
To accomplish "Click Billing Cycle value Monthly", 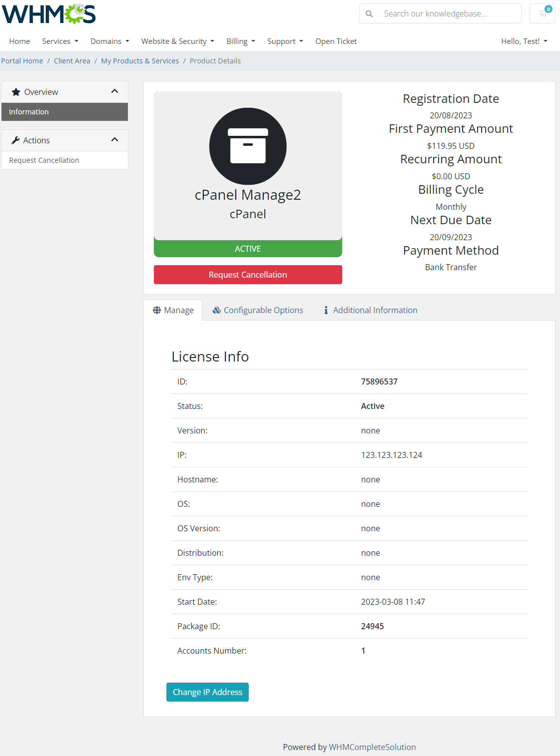I will [x=451, y=207].
